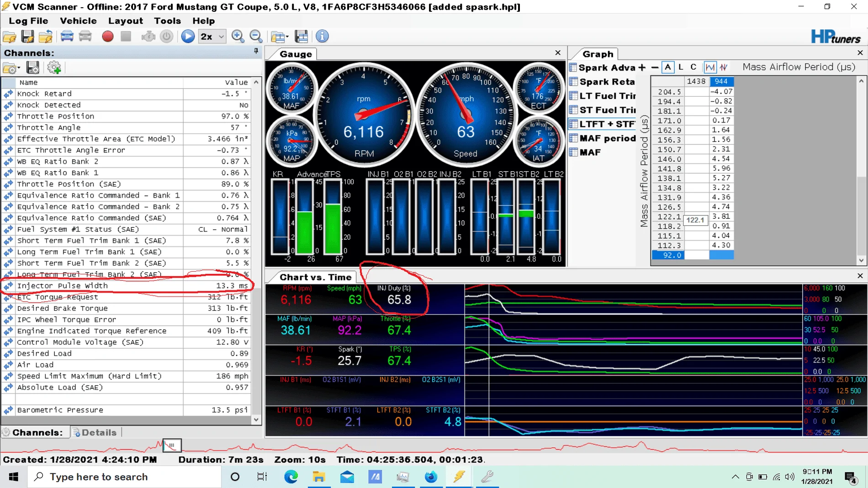The image size is (868, 488).
Task: Open the Layout menu
Action: pyautogui.click(x=126, y=21)
